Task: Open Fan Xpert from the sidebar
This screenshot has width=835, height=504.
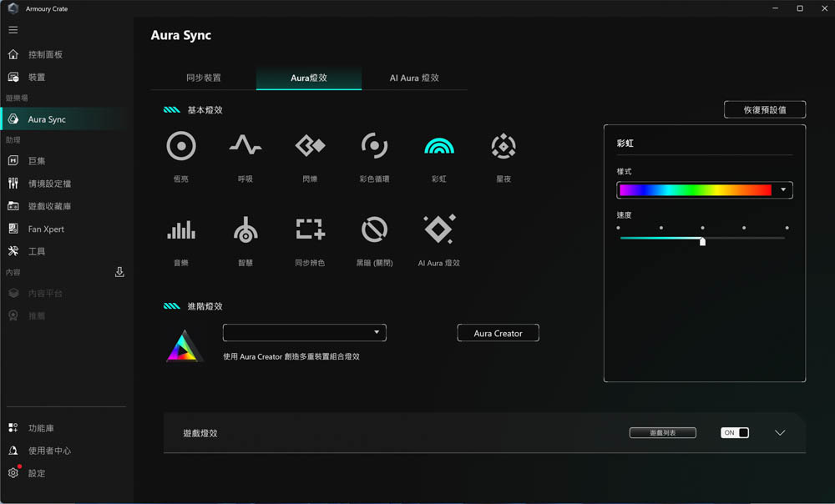Action: (46, 229)
